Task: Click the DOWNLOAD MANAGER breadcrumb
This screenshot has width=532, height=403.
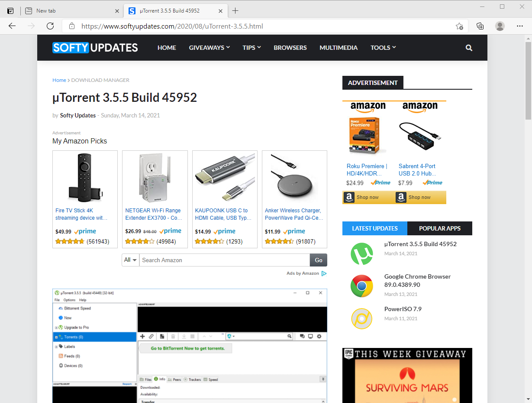Action: pyautogui.click(x=100, y=80)
